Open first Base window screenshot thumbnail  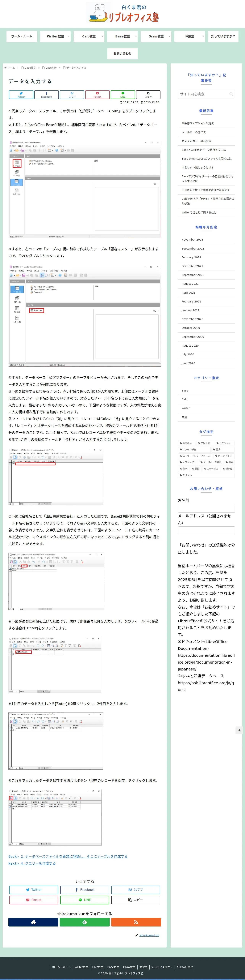click(85, 190)
